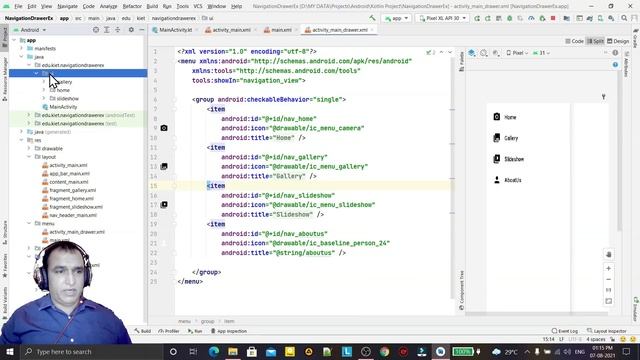This screenshot has height=360, width=640.
Task: Click the pan hand tool in preview
Action: tap(609, 255)
